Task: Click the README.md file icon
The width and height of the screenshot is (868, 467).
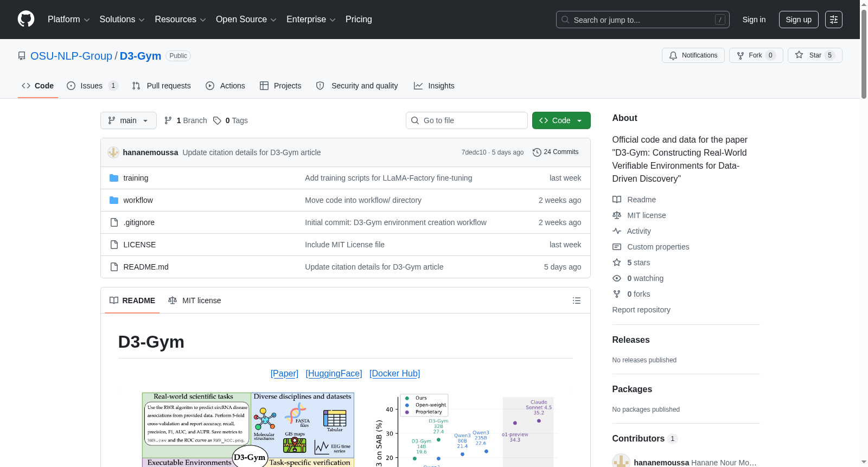Action: (114, 267)
